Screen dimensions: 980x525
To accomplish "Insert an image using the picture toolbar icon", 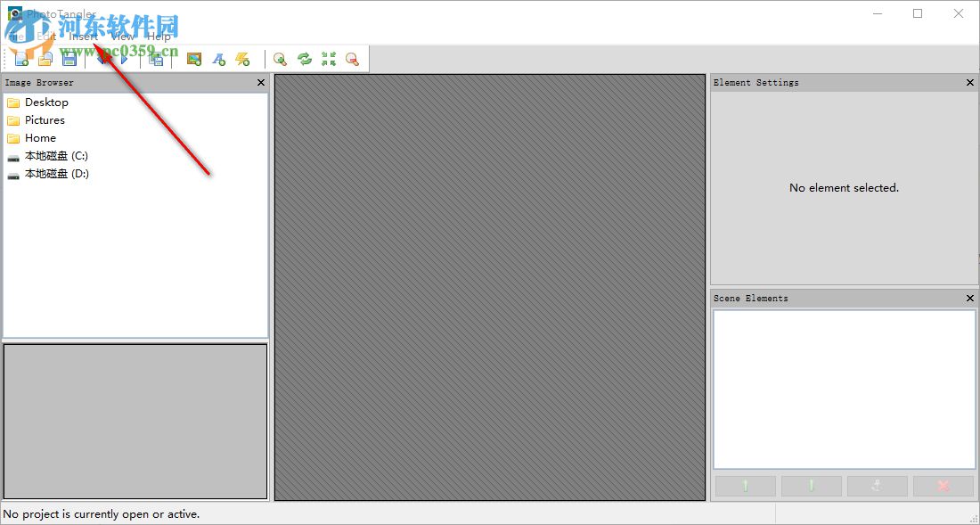I will point(192,58).
